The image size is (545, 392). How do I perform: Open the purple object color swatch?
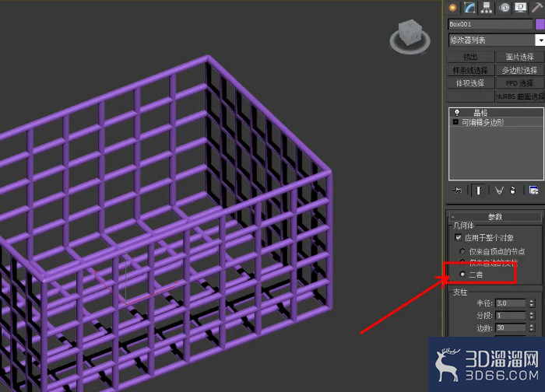[540, 24]
